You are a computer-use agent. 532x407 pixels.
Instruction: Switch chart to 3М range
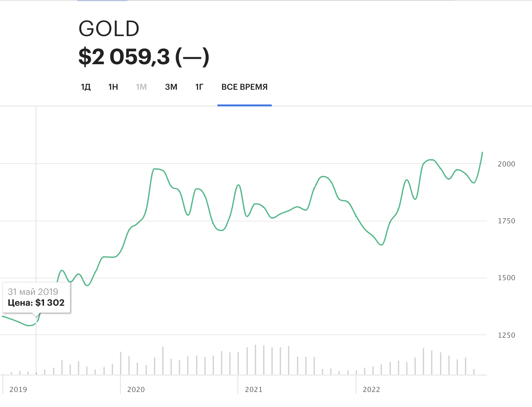[x=171, y=87]
